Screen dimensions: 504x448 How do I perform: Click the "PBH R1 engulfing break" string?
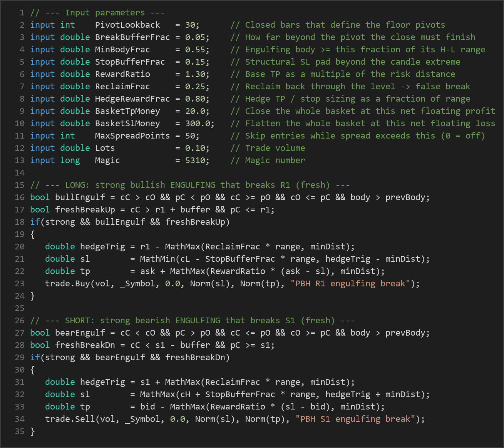coord(350,284)
